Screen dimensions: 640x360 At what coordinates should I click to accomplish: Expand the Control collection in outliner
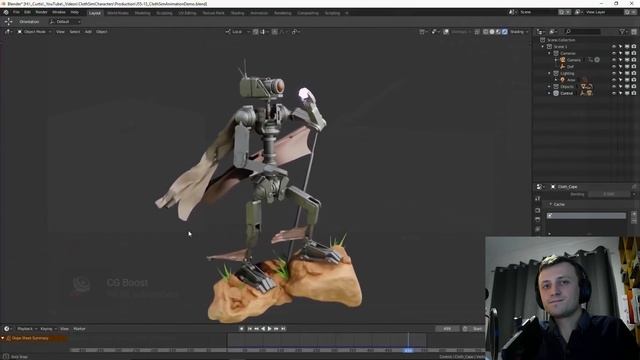(x=549, y=93)
